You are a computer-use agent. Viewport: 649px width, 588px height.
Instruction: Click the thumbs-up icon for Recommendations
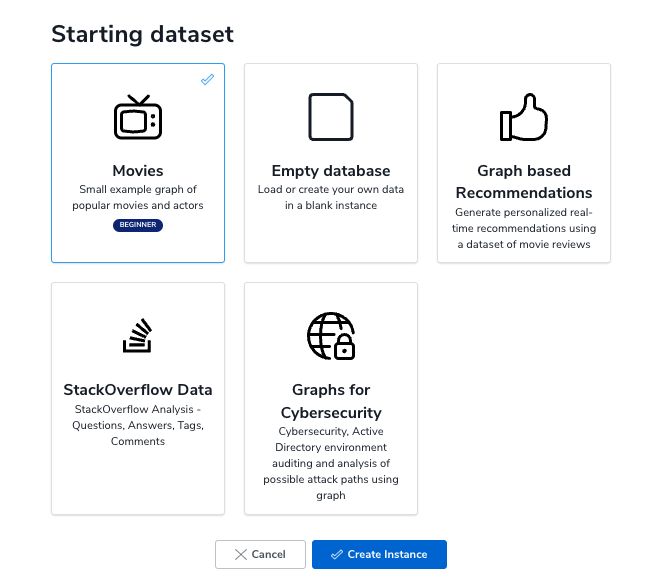pyautogui.click(x=524, y=117)
